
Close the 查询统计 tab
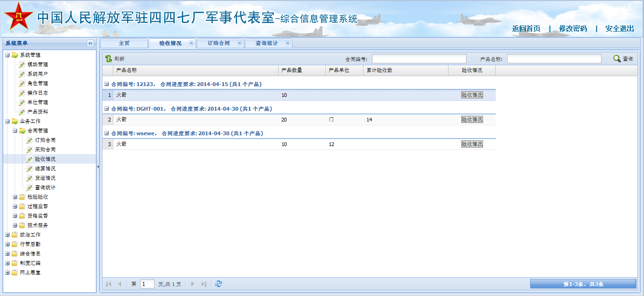(288, 43)
